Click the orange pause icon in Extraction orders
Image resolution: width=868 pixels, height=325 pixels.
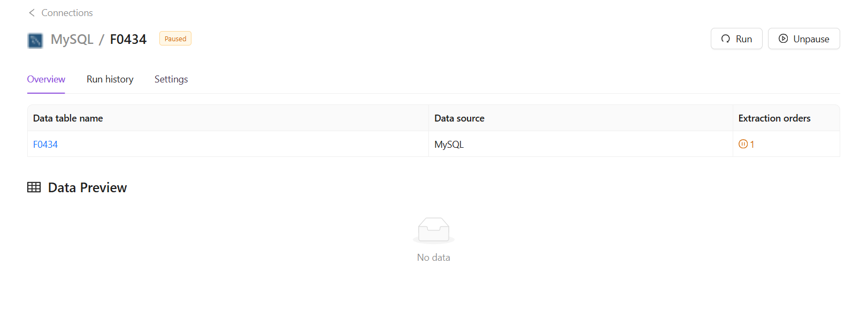[x=743, y=144]
